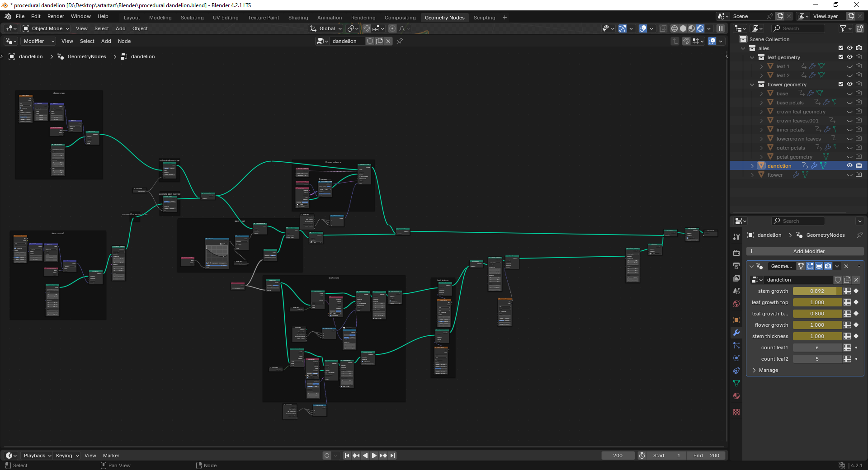Open the Rendering menu workspace tab
This screenshot has width=868, height=470.
point(363,18)
